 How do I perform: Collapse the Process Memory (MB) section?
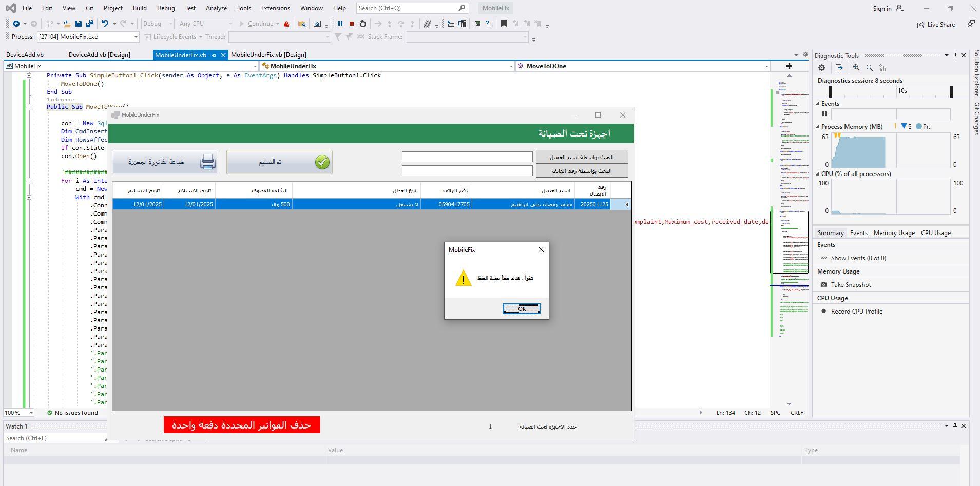[818, 127]
